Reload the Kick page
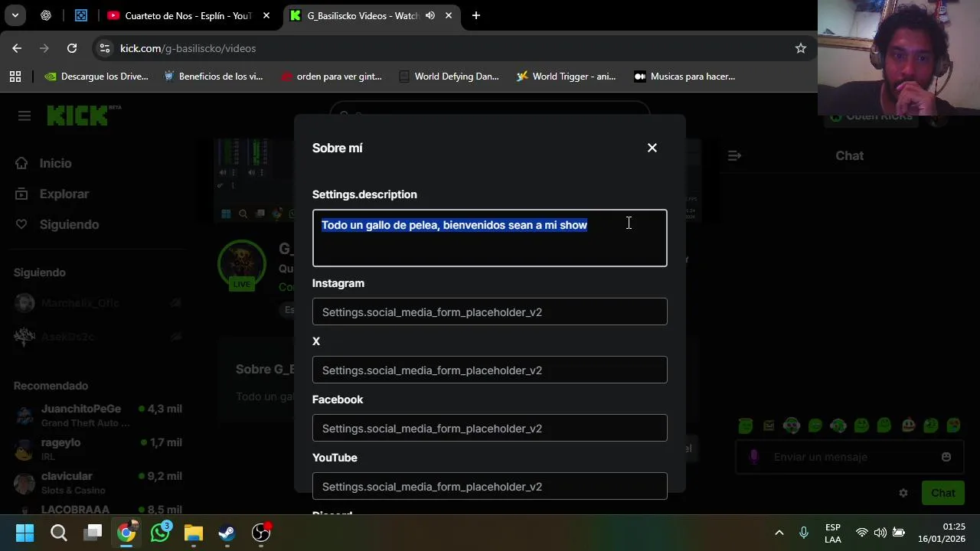Screen dimensions: 980x551 (72, 48)
